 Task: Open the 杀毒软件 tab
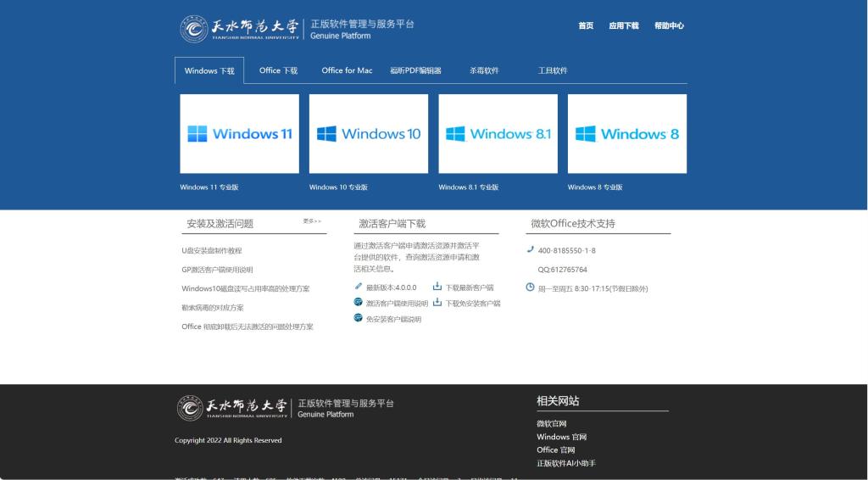click(484, 70)
